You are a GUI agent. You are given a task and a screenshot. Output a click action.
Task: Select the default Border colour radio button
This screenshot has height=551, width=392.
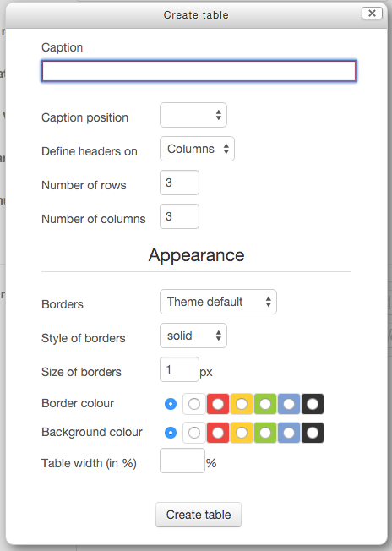[171, 404]
